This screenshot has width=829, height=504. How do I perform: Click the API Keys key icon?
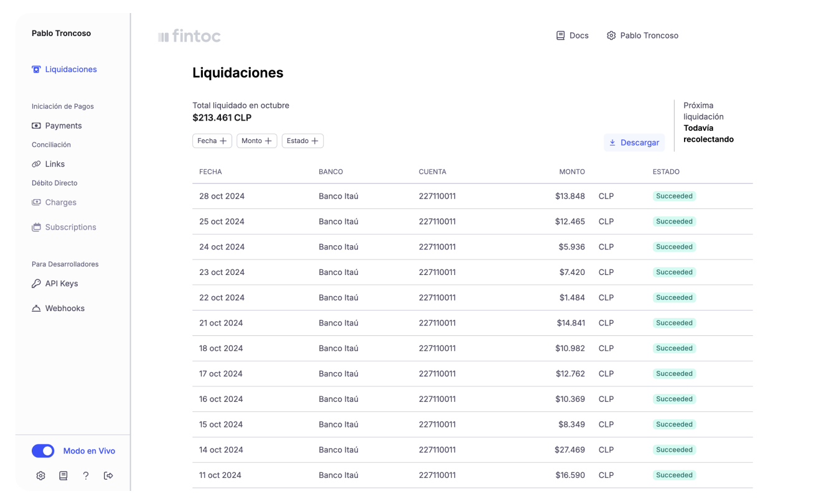[36, 284]
